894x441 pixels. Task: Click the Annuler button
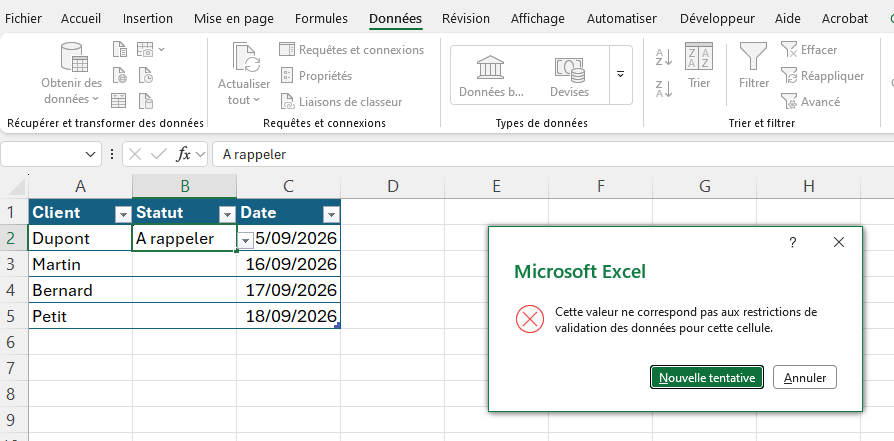click(804, 378)
